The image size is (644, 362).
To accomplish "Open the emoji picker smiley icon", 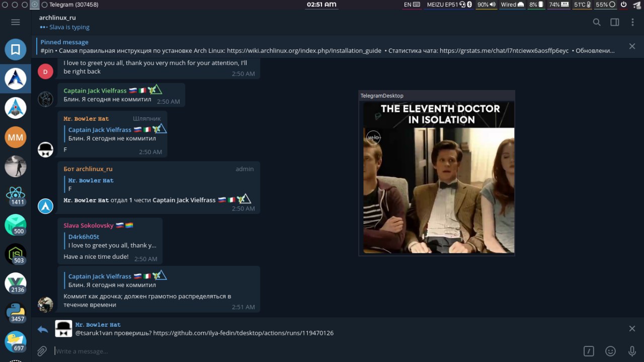I will coord(610,351).
